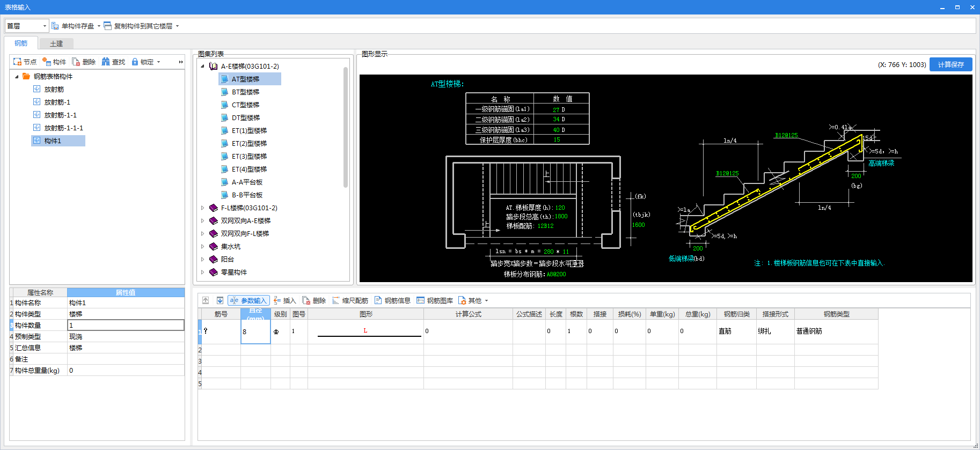980x450 pixels.
Task: Click the move row up arrow icon
Action: [x=206, y=300]
